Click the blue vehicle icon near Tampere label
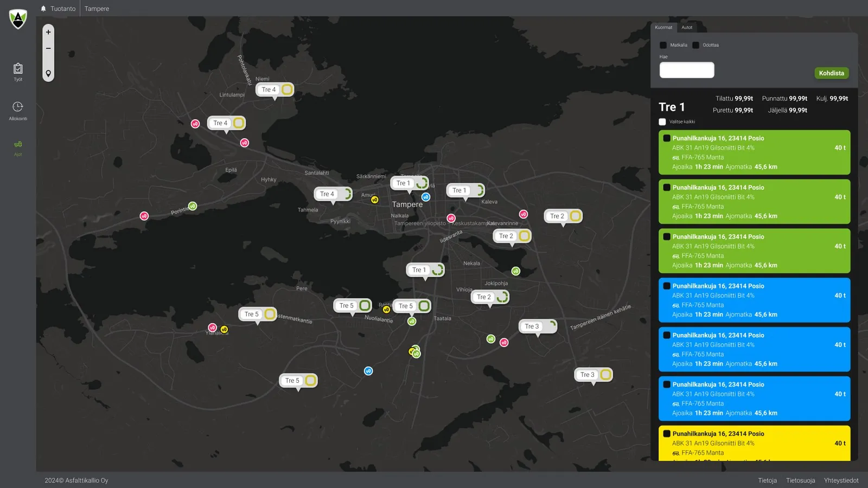 426,197
